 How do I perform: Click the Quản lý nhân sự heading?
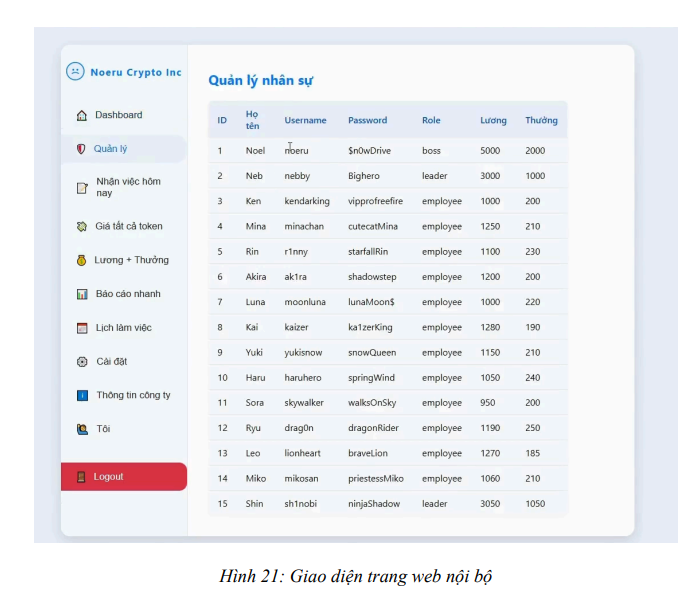261,81
